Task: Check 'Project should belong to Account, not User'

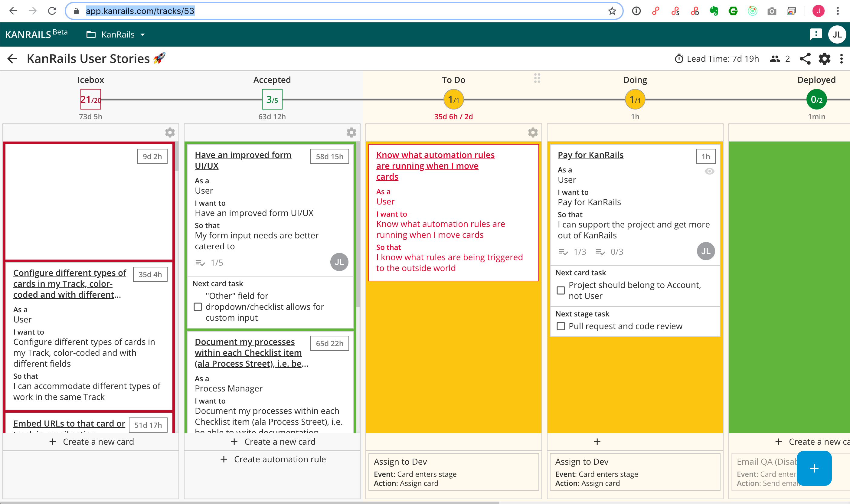Action: (x=561, y=290)
